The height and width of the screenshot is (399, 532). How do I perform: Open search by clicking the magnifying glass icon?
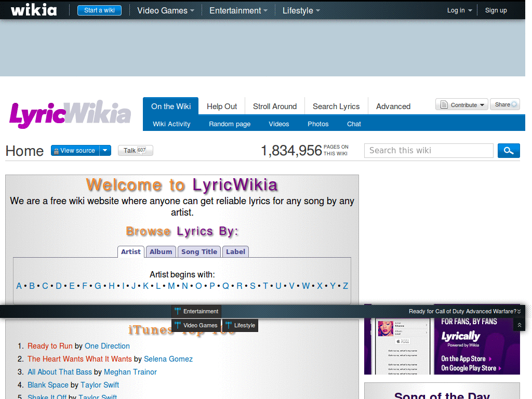(509, 150)
